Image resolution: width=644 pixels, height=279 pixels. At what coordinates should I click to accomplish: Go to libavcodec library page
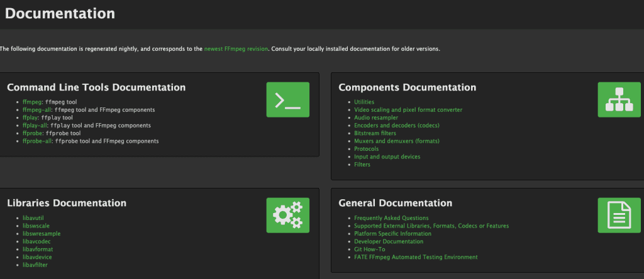(x=36, y=241)
